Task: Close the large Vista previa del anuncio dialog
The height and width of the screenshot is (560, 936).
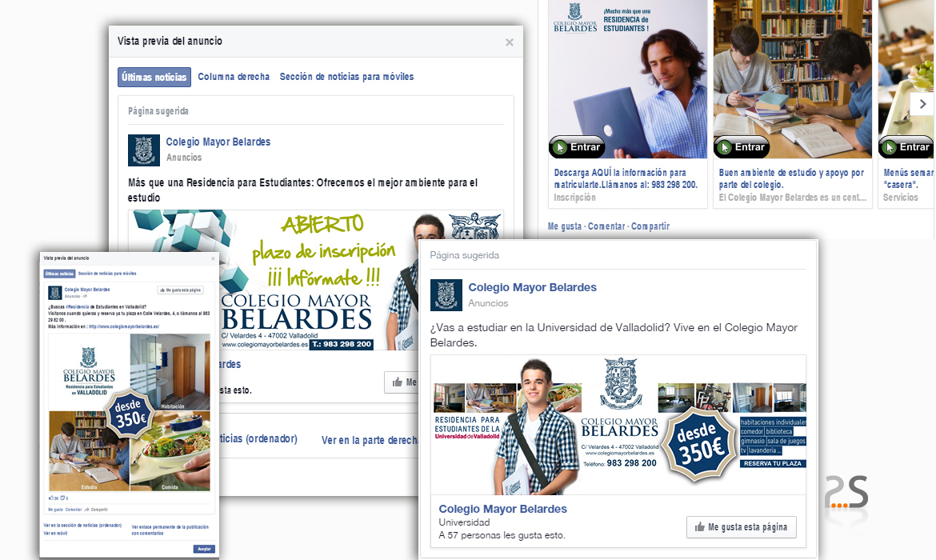Action: 509,42
